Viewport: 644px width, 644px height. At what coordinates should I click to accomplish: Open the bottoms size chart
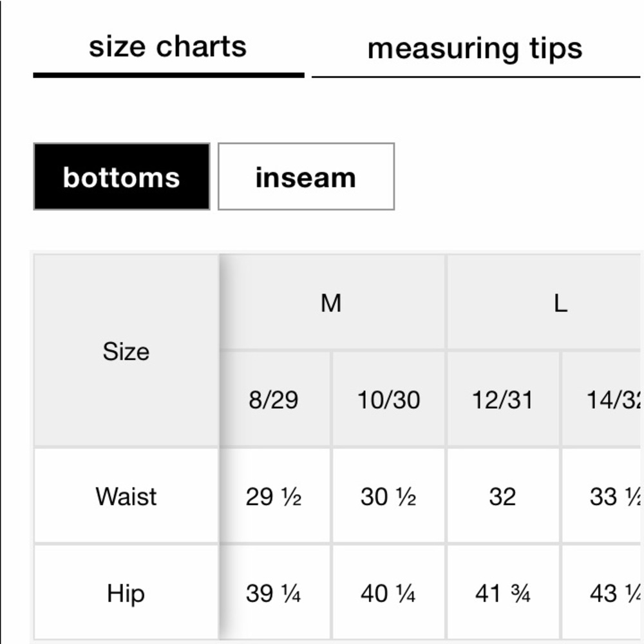click(x=122, y=176)
